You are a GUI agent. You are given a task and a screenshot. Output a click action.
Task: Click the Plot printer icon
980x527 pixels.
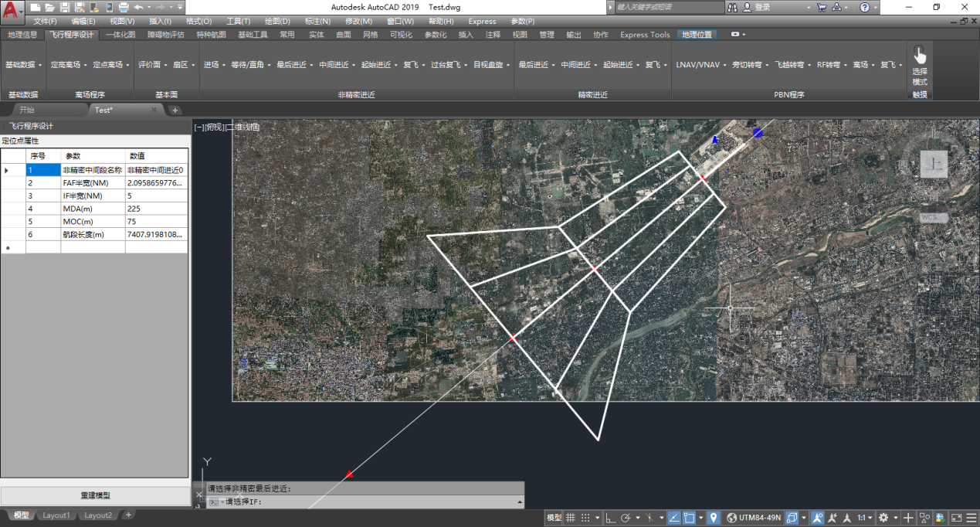[124, 7]
